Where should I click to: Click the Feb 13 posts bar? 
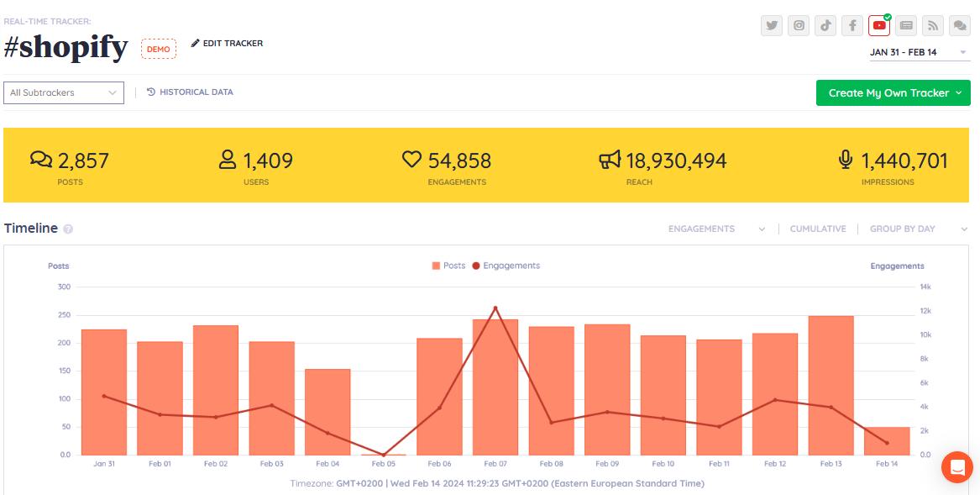(831, 386)
